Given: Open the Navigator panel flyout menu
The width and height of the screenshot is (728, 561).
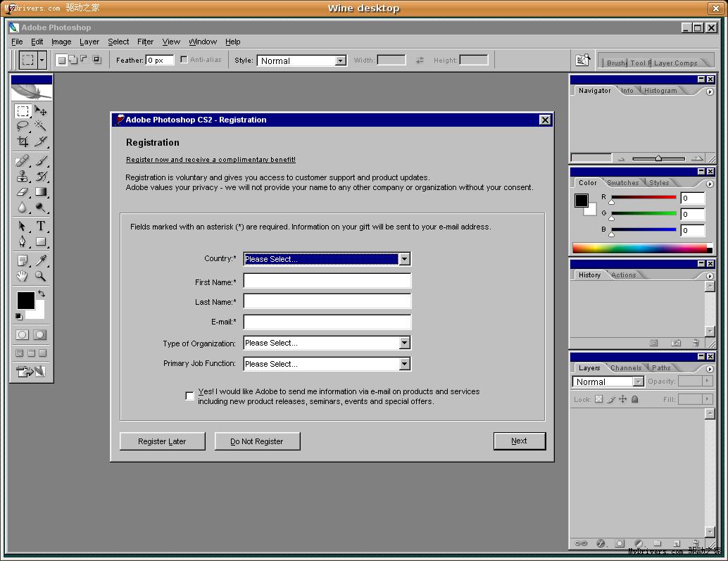Looking at the screenshot, I should point(710,92).
